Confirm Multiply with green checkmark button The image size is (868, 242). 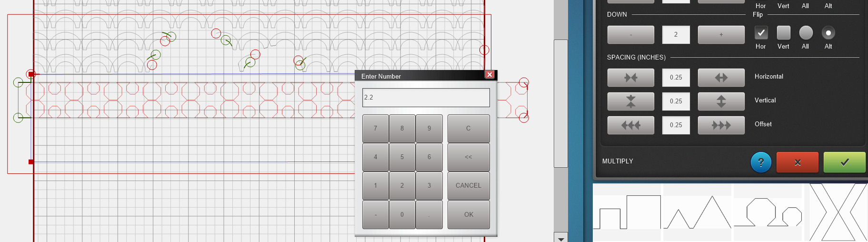pyautogui.click(x=844, y=162)
